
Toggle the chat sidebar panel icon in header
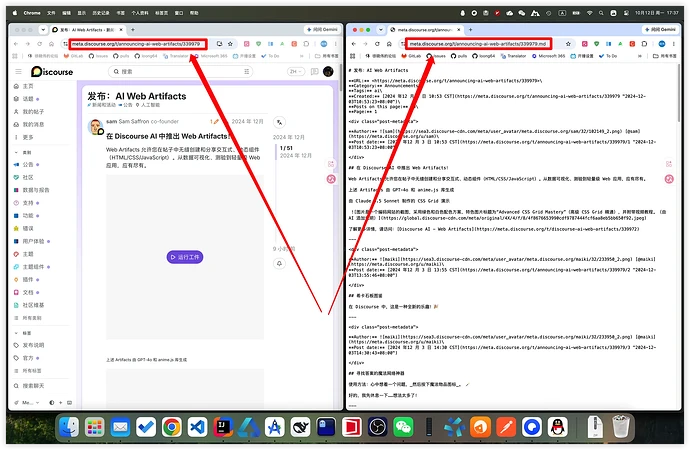point(315,71)
